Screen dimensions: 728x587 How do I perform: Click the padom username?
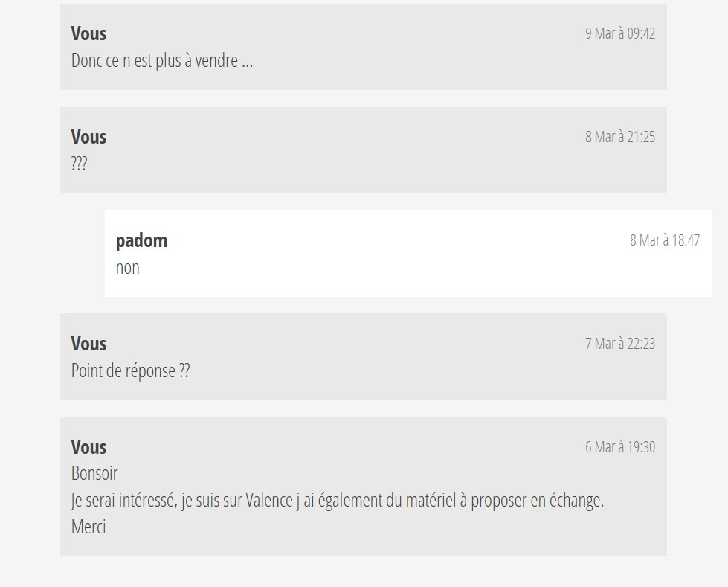141,240
